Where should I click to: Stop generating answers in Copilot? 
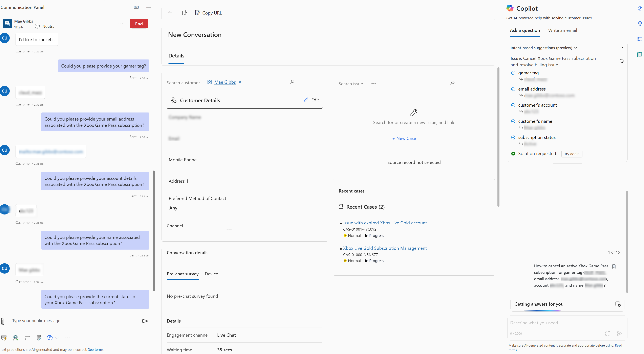coord(618,304)
